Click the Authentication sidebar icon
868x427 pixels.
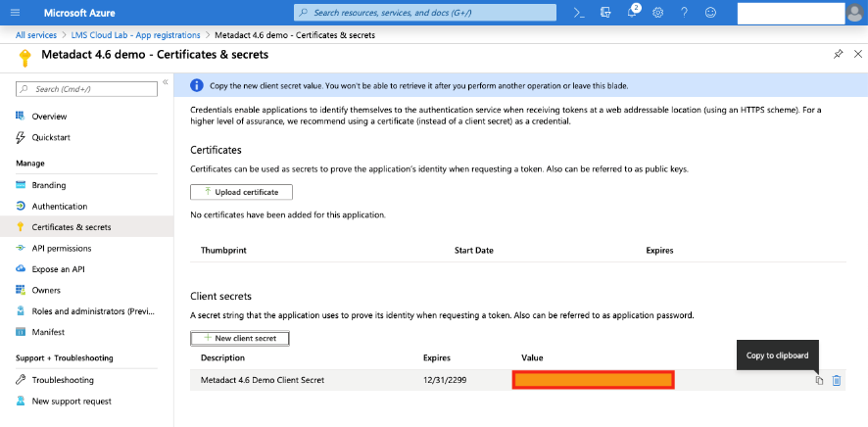click(x=21, y=206)
